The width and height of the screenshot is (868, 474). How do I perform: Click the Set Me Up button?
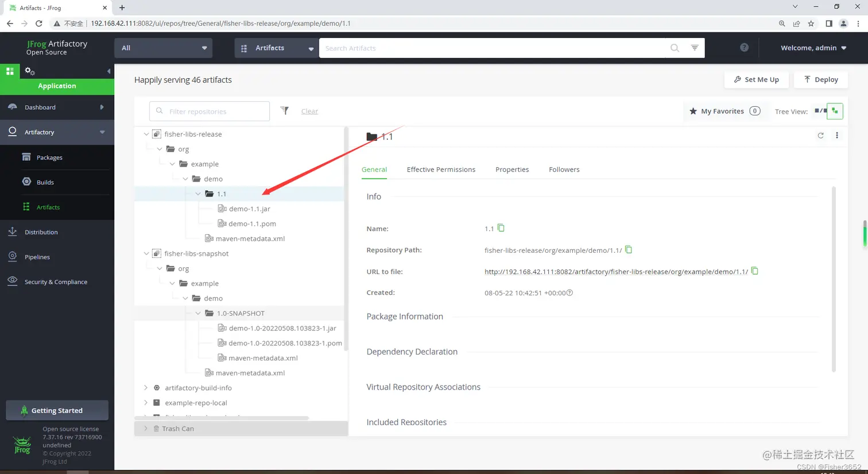point(757,79)
